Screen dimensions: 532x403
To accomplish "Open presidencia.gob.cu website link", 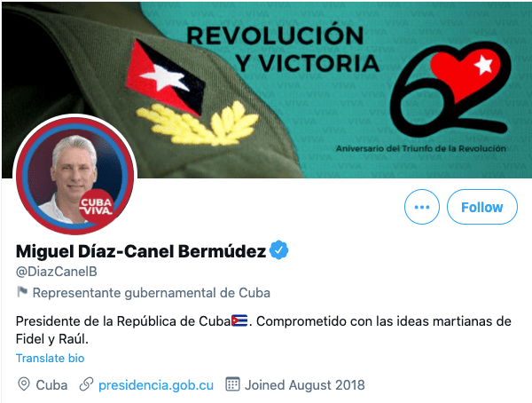I will point(156,385).
